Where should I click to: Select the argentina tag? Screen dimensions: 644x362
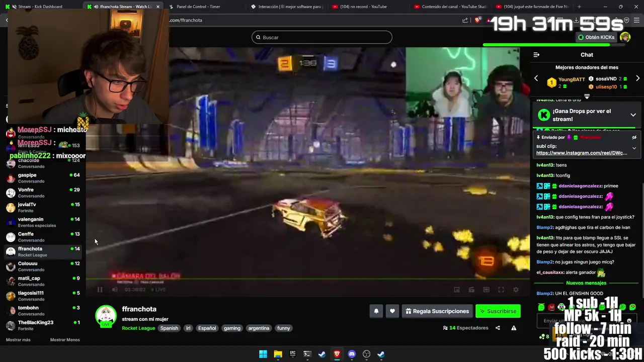[x=259, y=328]
